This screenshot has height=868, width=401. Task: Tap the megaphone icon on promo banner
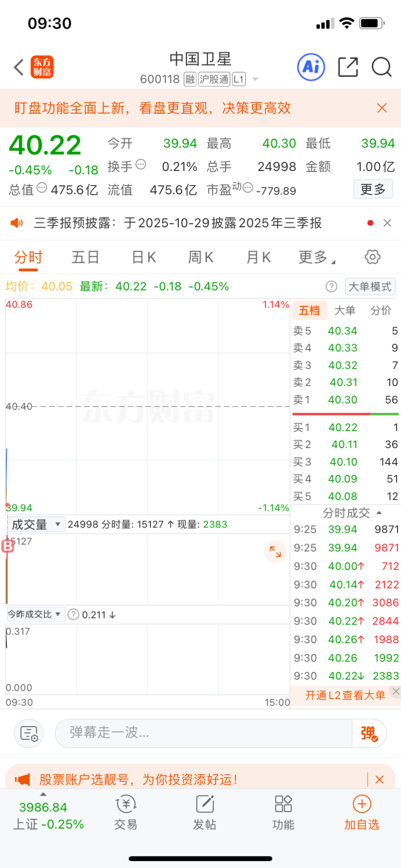coord(22,779)
